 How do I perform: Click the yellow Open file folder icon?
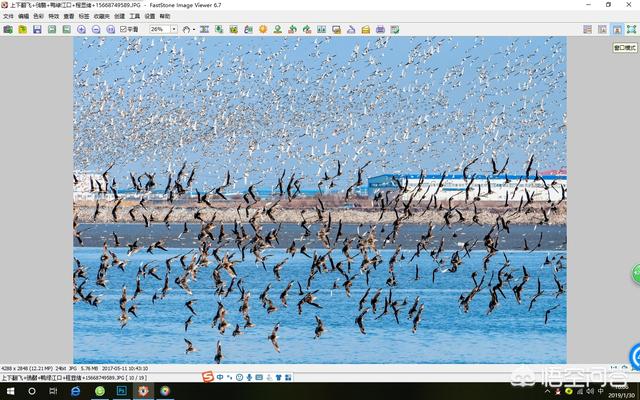tap(22, 29)
